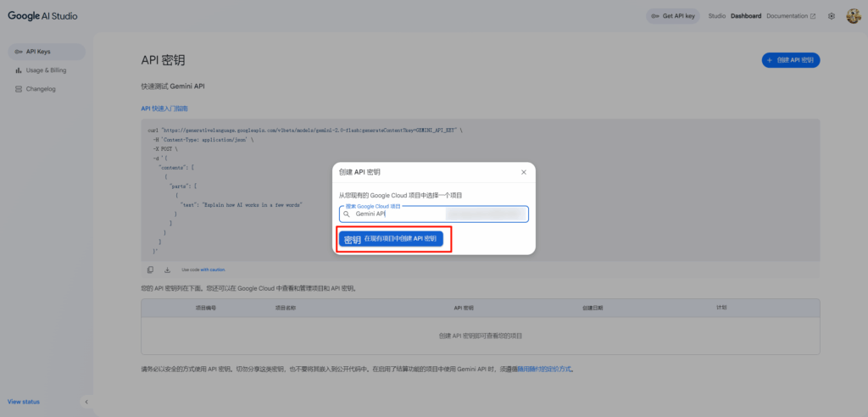868x417 pixels.
Task: Click View status link
Action: 24,402
